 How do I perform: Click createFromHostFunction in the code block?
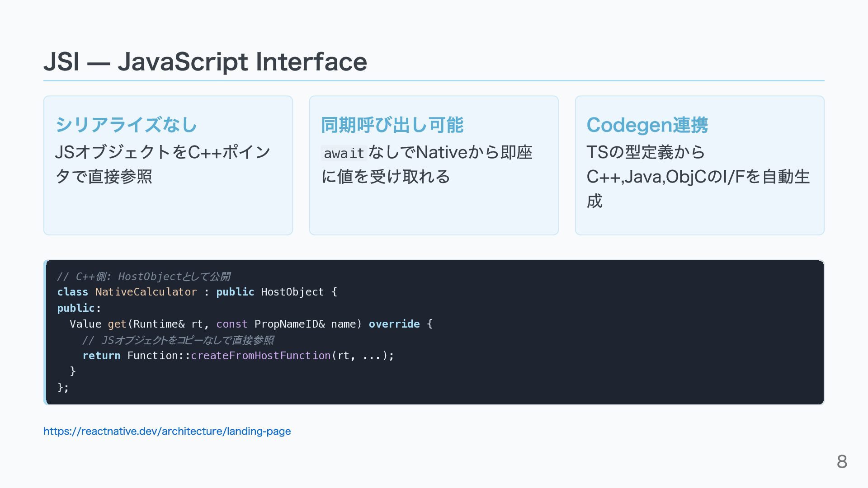click(260, 356)
